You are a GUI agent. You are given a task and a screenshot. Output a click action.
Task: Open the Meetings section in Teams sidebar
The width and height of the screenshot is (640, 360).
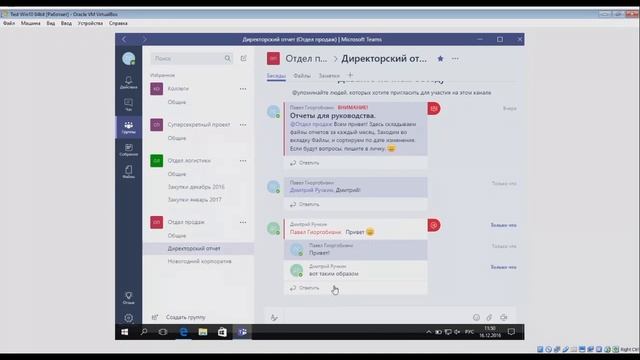click(129, 149)
